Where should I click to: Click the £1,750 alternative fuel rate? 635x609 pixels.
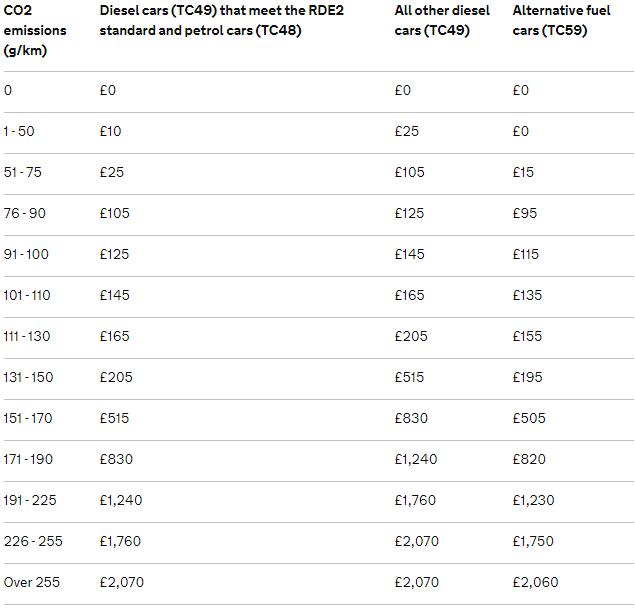coord(533,541)
